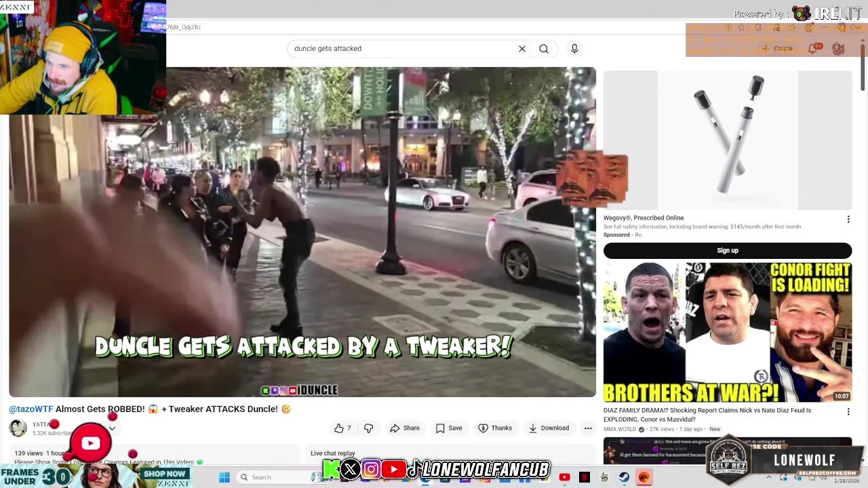Open options menu for the Wegovy ad

point(848,219)
